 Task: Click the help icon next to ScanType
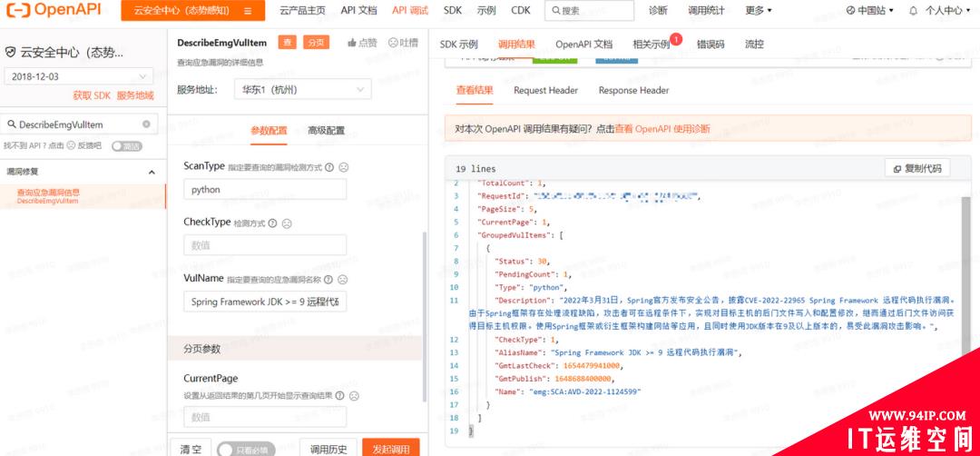(x=329, y=167)
